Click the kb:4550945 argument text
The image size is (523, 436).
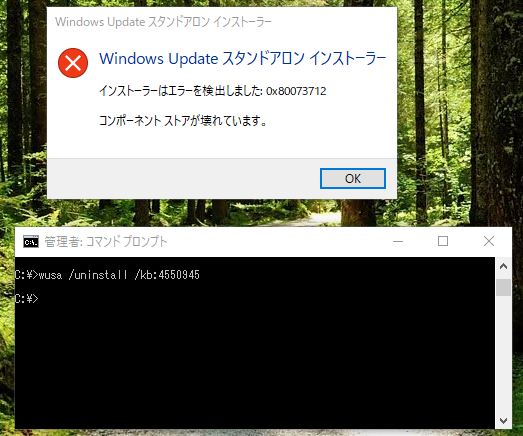pyautogui.click(x=170, y=275)
